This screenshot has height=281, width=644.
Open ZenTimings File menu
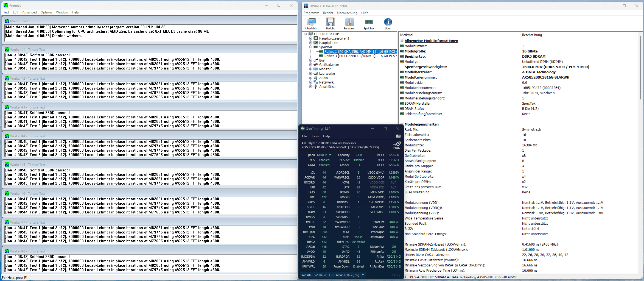[304, 136]
